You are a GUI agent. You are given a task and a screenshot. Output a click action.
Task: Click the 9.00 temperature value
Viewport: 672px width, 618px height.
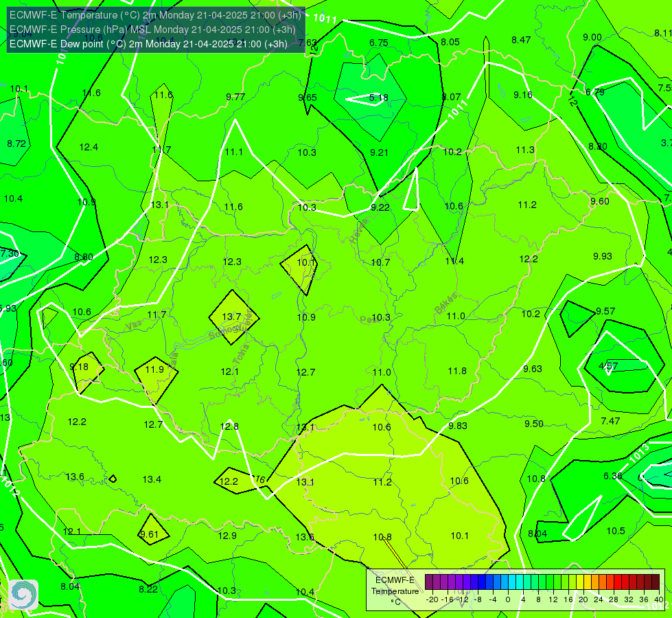click(592, 37)
